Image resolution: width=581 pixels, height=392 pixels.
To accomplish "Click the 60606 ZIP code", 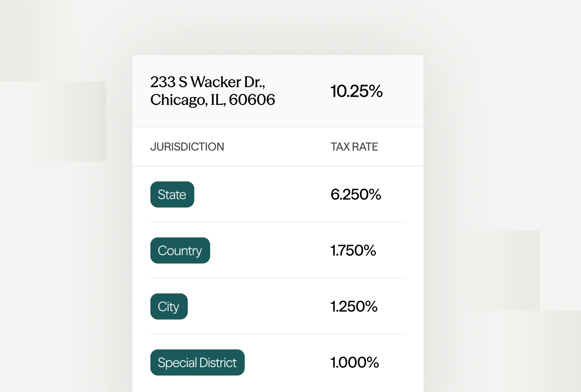I will point(252,100).
